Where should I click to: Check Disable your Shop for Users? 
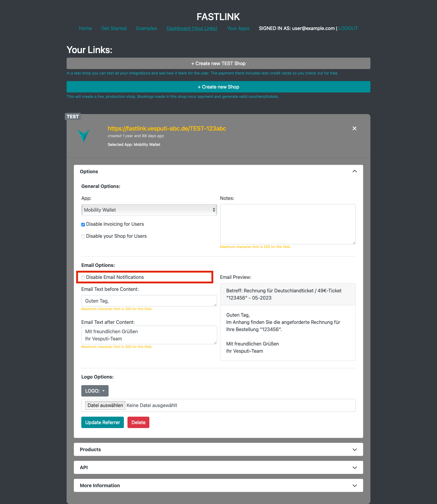pos(83,237)
